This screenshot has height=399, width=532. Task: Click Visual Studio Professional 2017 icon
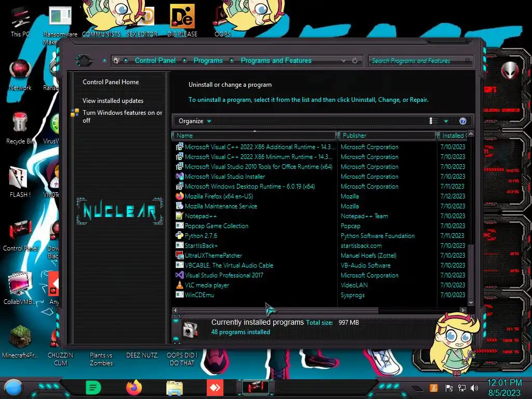coord(179,275)
